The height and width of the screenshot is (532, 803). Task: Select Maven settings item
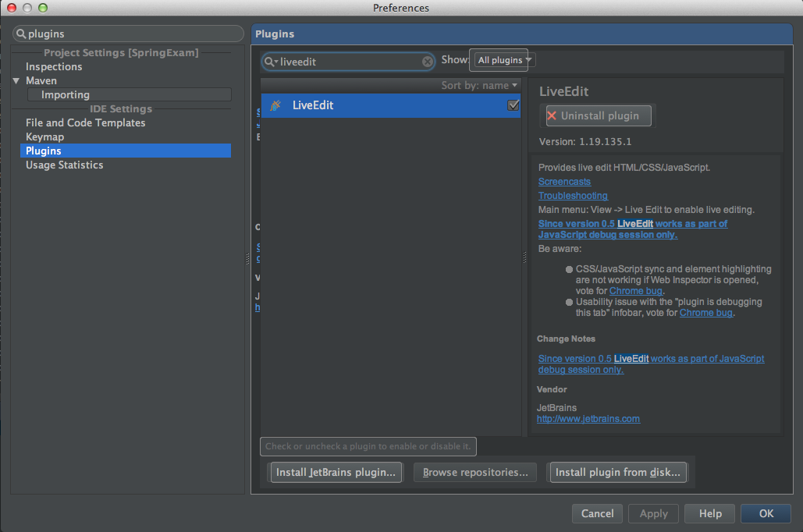[x=41, y=81]
